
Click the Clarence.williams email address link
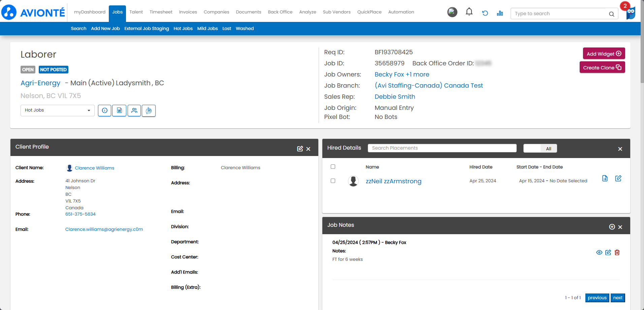coord(104,229)
